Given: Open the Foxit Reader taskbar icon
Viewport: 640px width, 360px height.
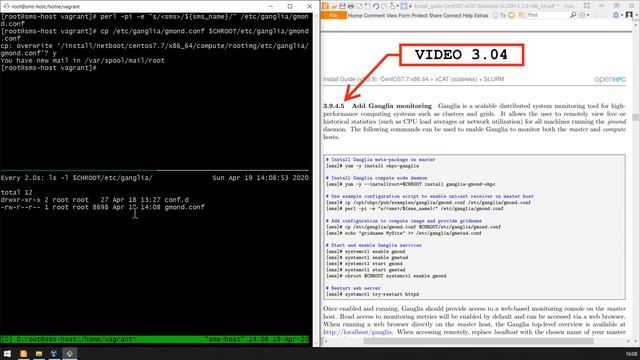Looking at the screenshot, I should click(23, 353).
